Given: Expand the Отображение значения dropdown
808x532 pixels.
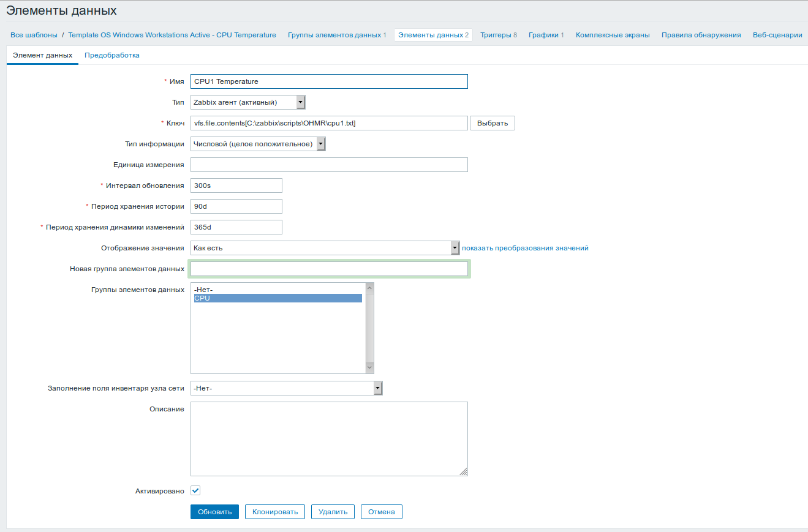Looking at the screenshot, I should pyautogui.click(x=325, y=248).
